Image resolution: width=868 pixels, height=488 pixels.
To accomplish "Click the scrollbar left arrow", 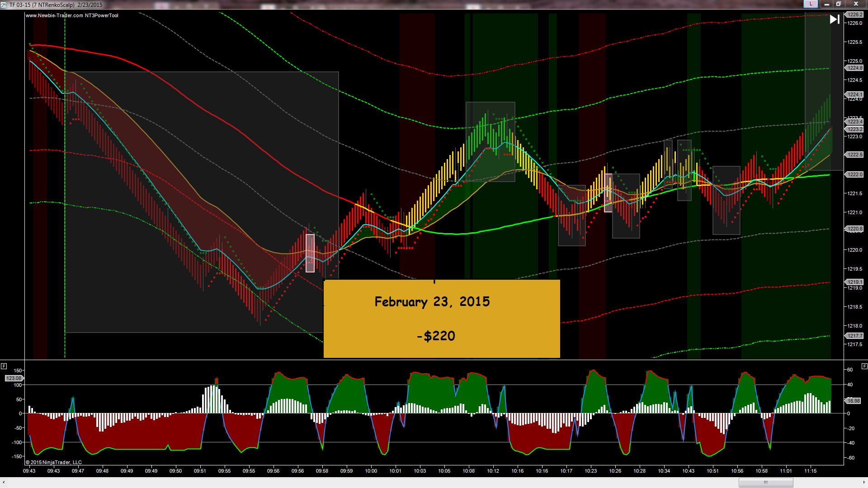I will [4, 483].
